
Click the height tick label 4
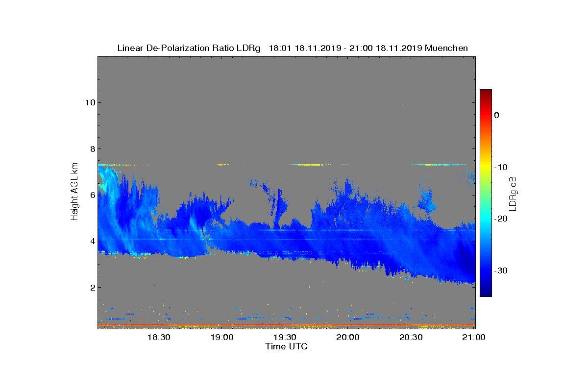click(92, 241)
